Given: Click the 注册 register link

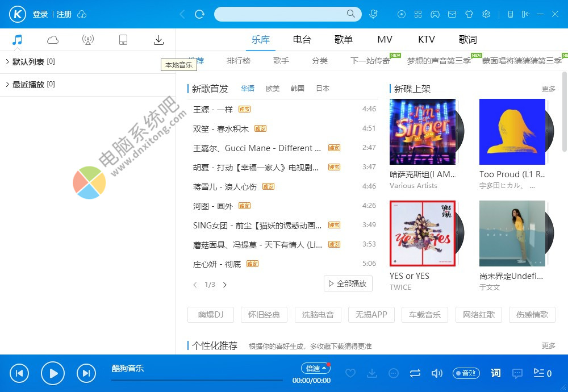Looking at the screenshot, I should point(64,15).
